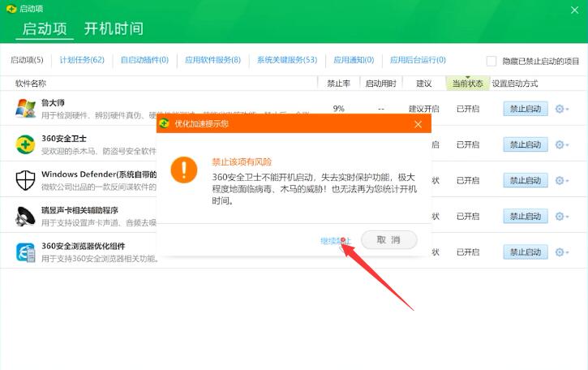The height and width of the screenshot is (370, 588).
Task: Click the 鲁大师 application icon
Action: click(25, 109)
